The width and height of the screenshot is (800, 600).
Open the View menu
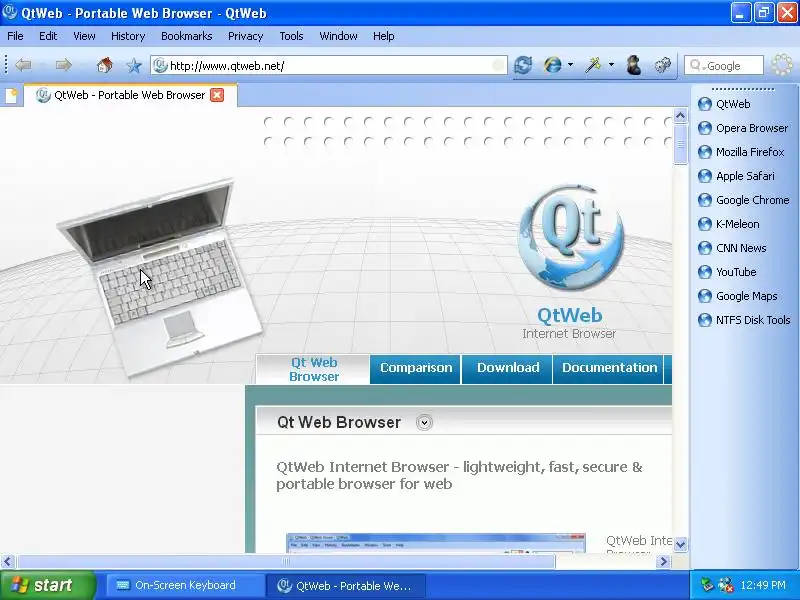click(84, 36)
